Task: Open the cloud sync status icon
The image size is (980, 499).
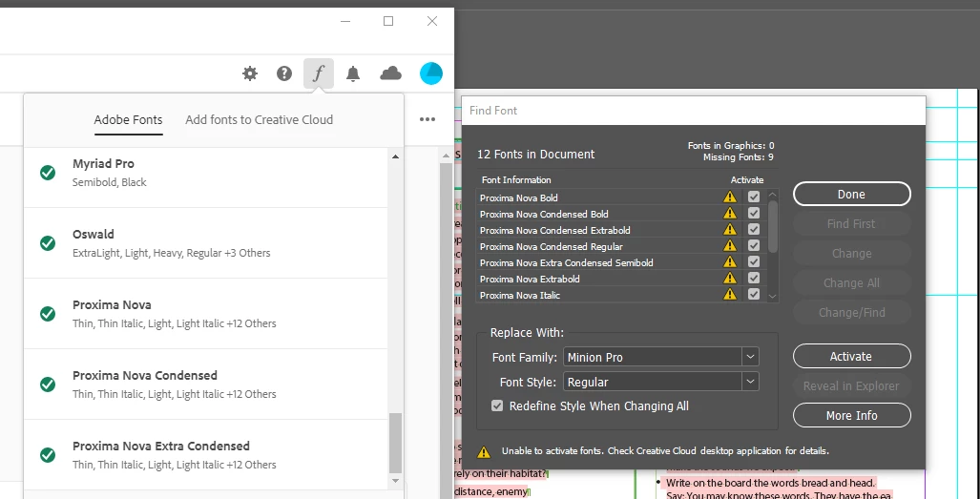Action: click(x=390, y=73)
